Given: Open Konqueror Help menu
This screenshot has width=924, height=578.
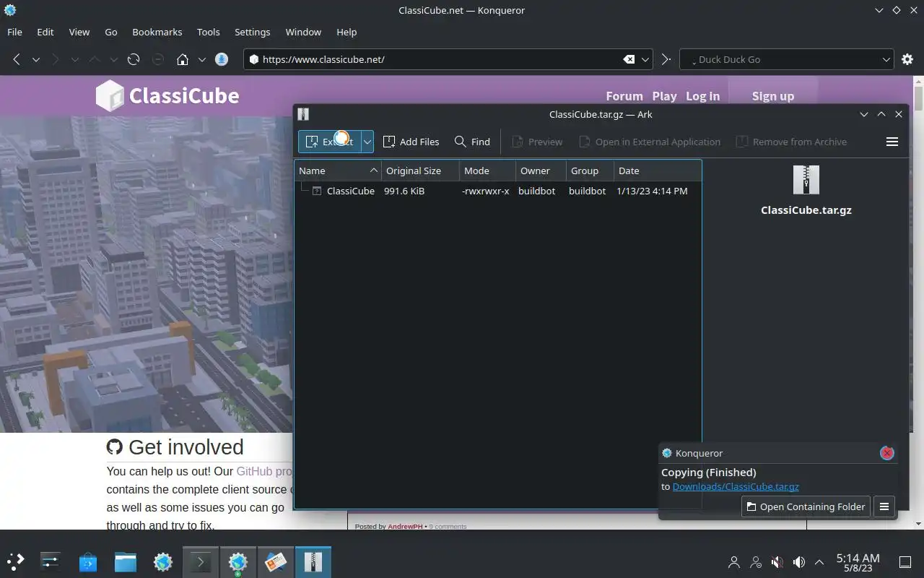Looking at the screenshot, I should [x=346, y=32].
